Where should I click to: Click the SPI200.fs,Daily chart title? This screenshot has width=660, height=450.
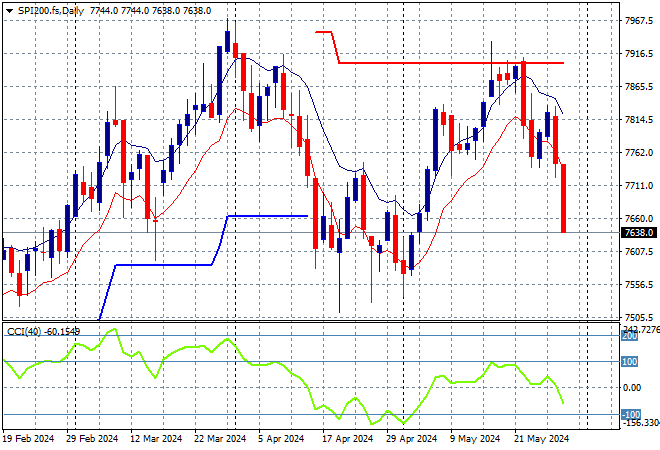[51, 11]
